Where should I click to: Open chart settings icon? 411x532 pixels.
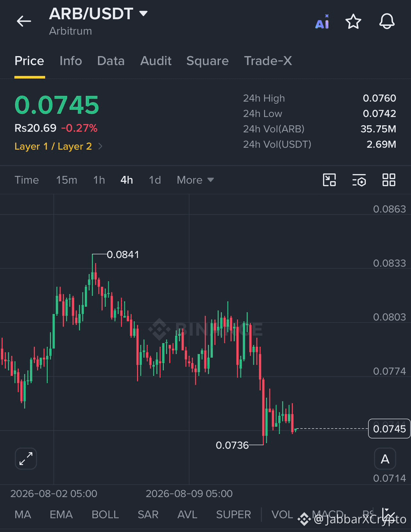click(x=359, y=180)
